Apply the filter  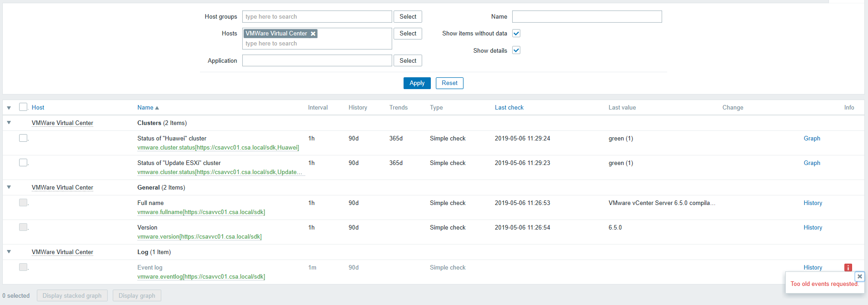click(x=417, y=83)
